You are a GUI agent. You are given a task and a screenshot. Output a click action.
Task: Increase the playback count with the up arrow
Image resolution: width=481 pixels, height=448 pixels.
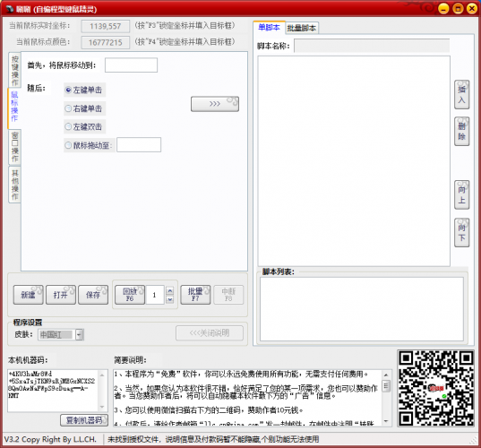(x=170, y=290)
